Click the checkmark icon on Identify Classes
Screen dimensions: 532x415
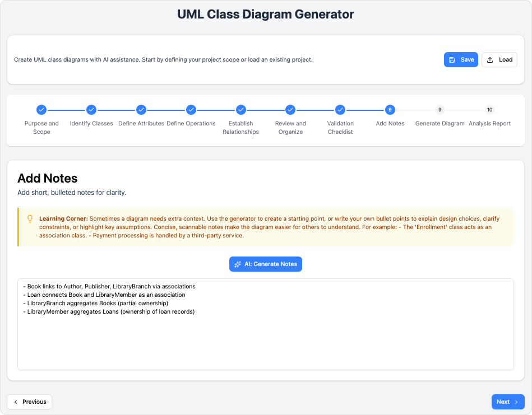coord(91,110)
